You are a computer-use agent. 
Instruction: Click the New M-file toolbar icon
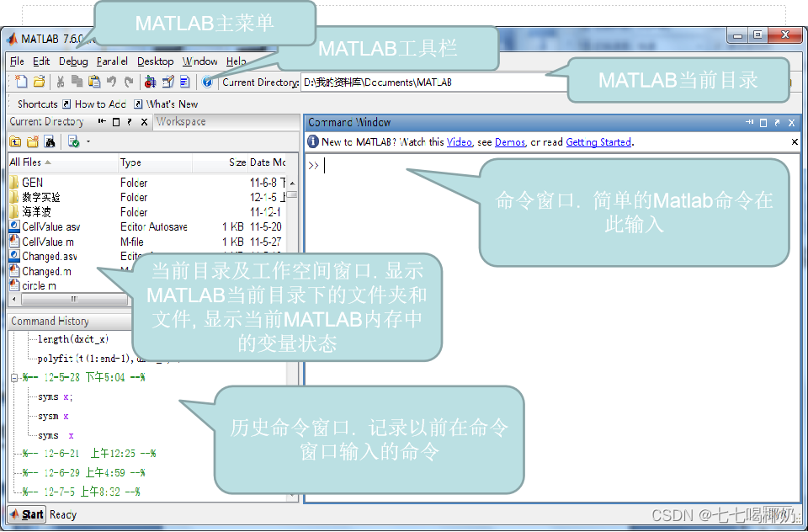22,82
